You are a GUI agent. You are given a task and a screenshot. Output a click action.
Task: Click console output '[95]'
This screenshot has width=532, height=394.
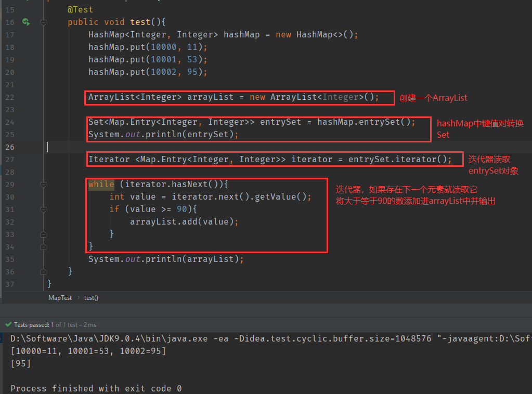[x=21, y=364]
